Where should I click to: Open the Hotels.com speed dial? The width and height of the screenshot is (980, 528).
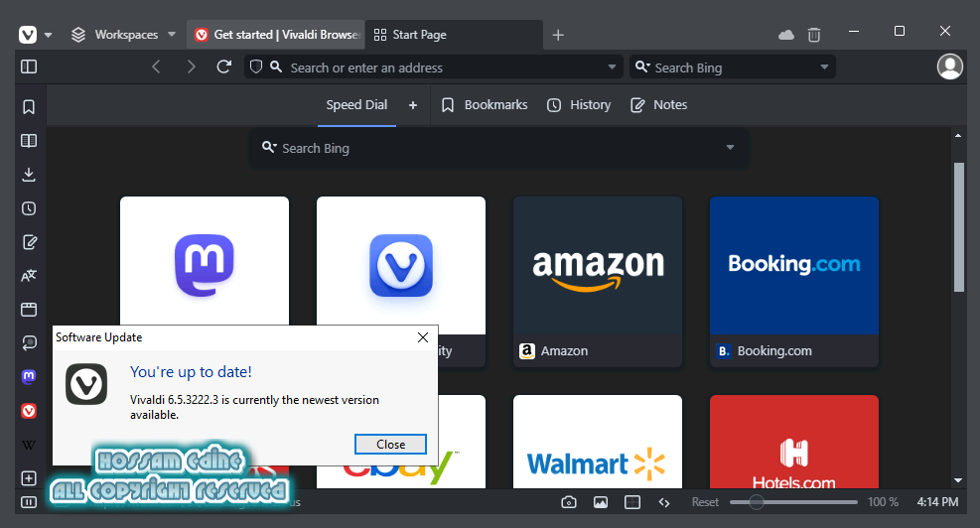(793, 442)
